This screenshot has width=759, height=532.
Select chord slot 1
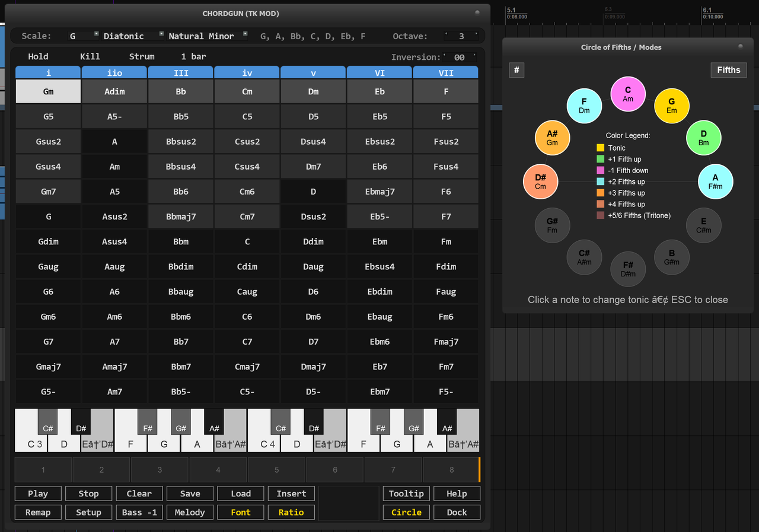pyautogui.click(x=43, y=470)
